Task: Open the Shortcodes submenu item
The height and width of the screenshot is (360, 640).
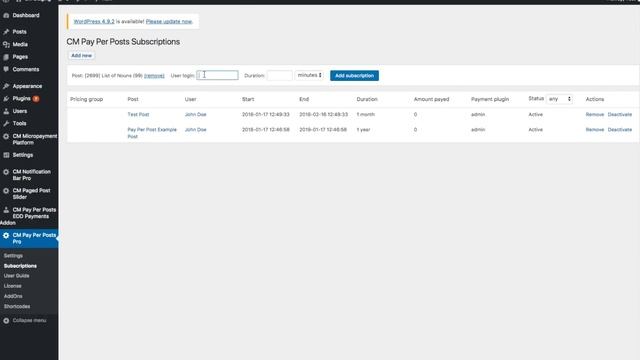Action: [17, 307]
